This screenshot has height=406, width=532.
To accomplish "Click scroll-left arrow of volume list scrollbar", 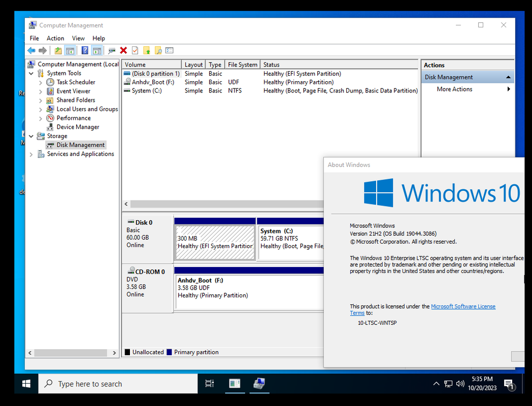I will (126, 204).
